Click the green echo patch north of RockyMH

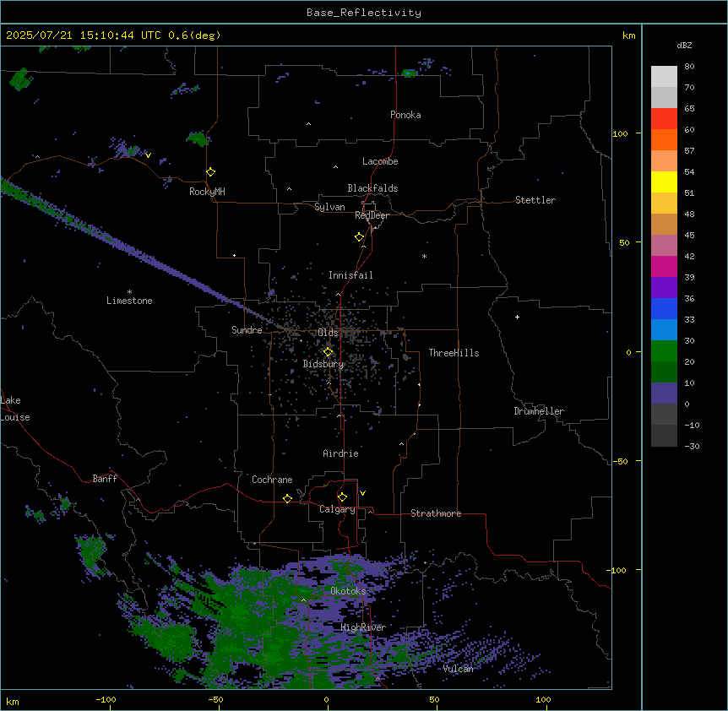pyautogui.click(x=198, y=138)
